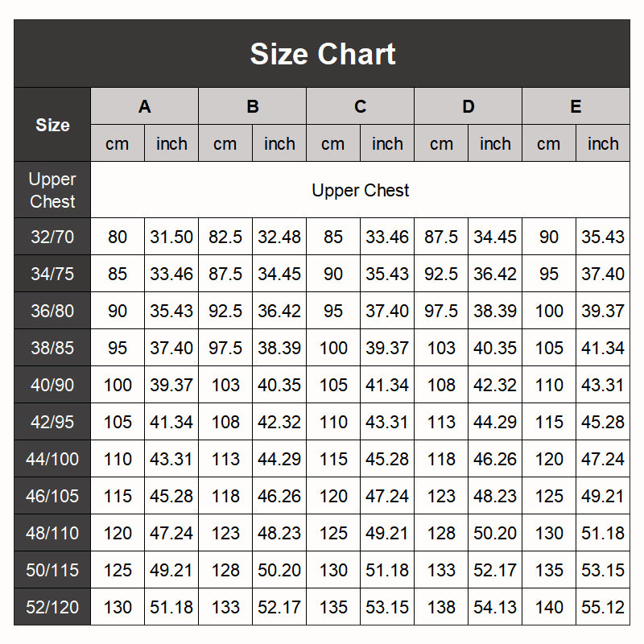Click the Size Chart title banner
644x644 pixels.
322,54
